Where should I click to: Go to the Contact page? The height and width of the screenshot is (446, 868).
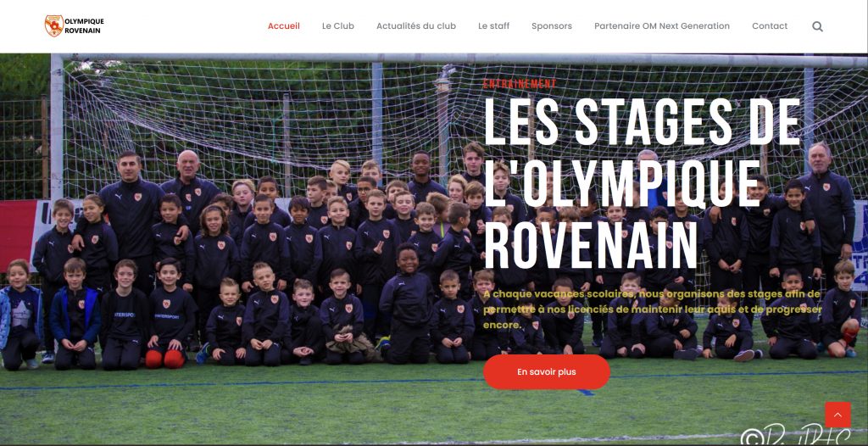tap(770, 26)
